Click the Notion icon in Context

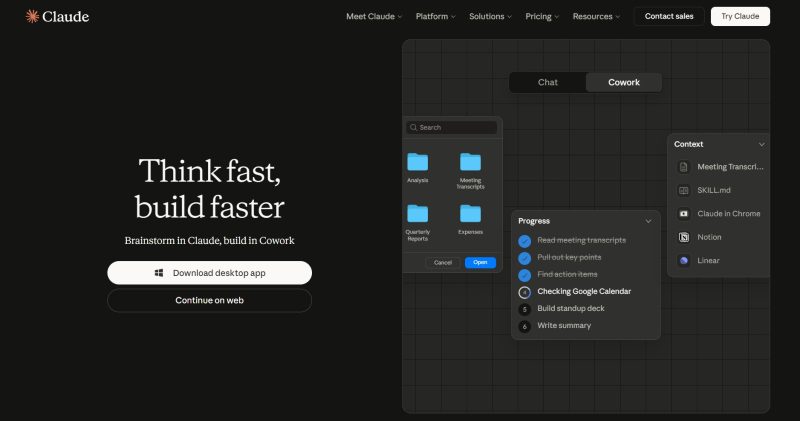click(684, 237)
